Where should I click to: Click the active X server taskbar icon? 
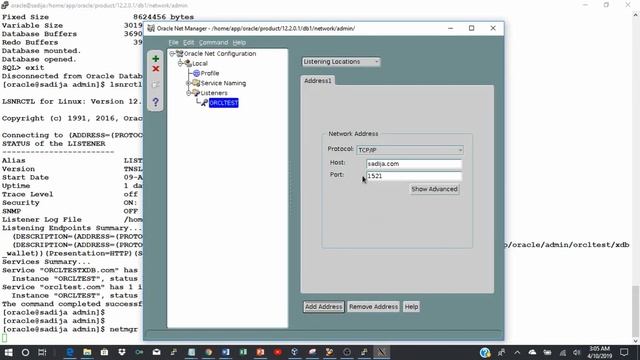pos(382,352)
